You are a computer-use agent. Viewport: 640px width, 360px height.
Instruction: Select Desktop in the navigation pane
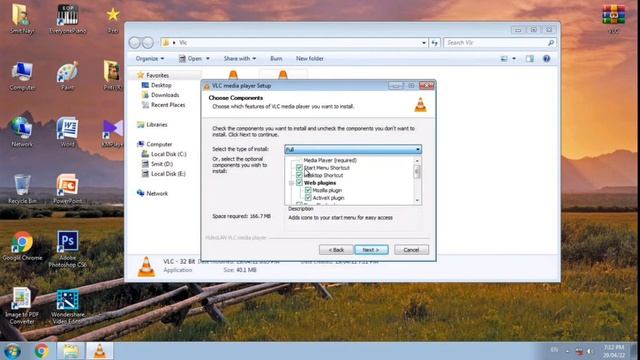pos(161,85)
